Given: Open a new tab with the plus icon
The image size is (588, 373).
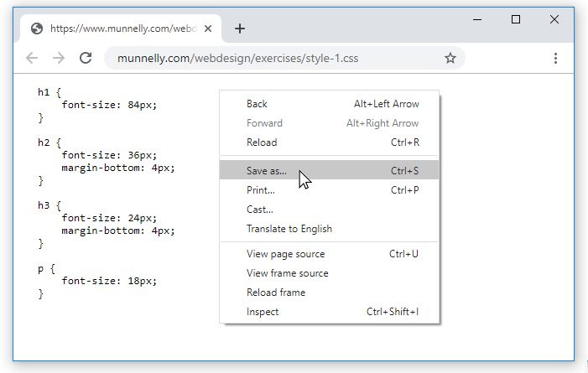Looking at the screenshot, I should click(240, 28).
